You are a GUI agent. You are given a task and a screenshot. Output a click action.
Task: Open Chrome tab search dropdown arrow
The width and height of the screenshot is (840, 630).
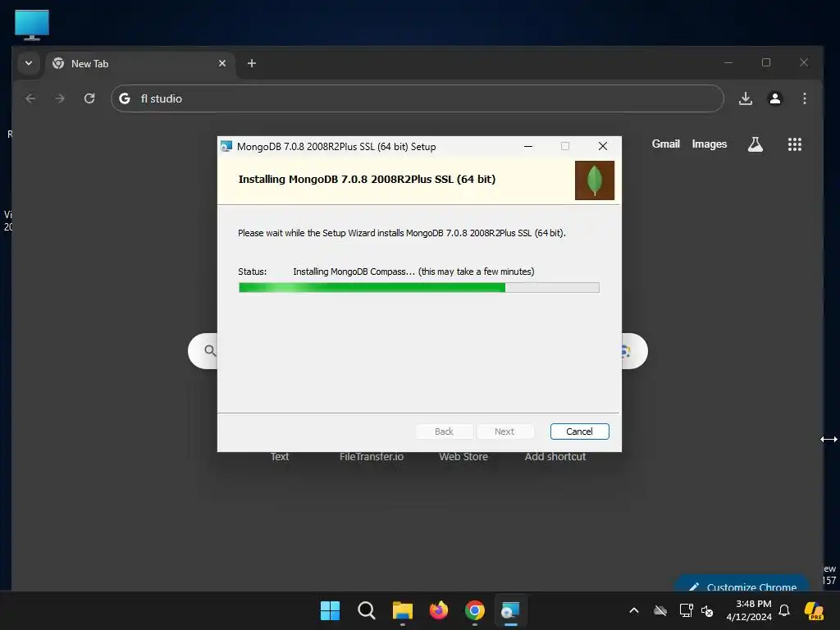click(x=29, y=63)
